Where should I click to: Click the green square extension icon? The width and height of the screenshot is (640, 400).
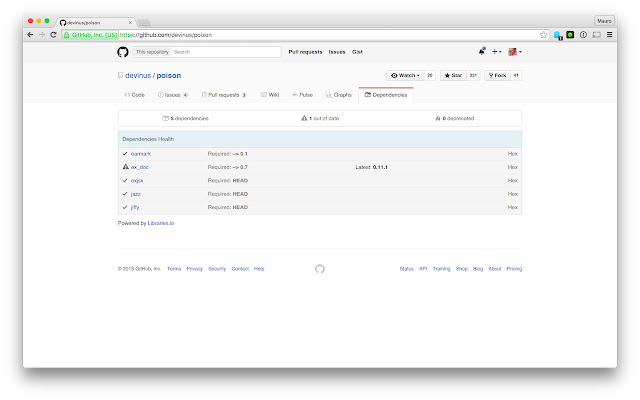pos(570,35)
